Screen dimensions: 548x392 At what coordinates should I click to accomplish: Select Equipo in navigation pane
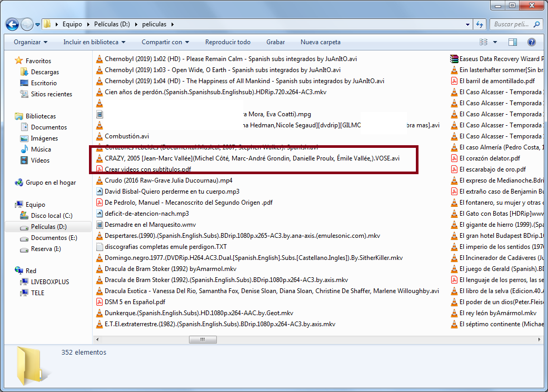coord(35,205)
